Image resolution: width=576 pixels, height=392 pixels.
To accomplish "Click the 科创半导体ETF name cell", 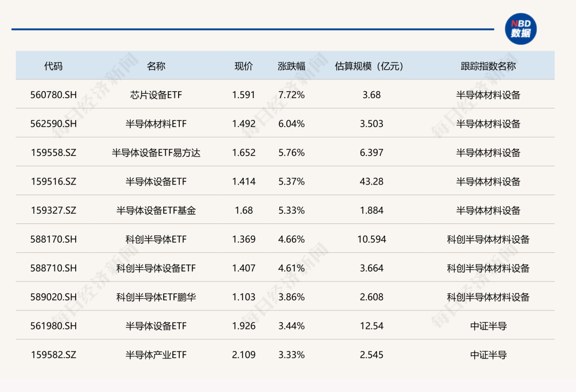I will (156, 239).
